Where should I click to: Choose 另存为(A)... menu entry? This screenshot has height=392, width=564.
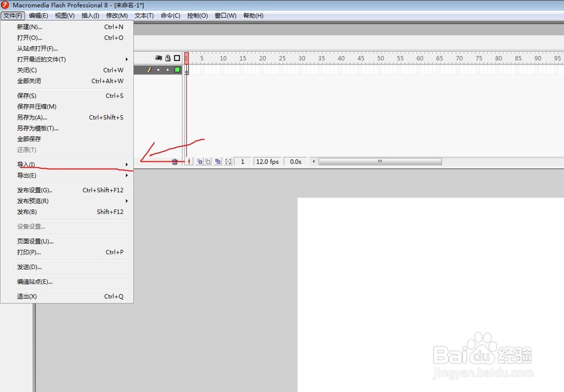pyautogui.click(x=67, y=117)
